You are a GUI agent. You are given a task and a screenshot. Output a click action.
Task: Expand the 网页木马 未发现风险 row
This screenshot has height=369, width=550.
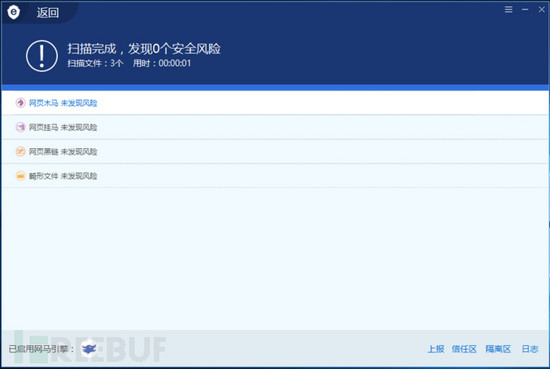tap(275, 103)
